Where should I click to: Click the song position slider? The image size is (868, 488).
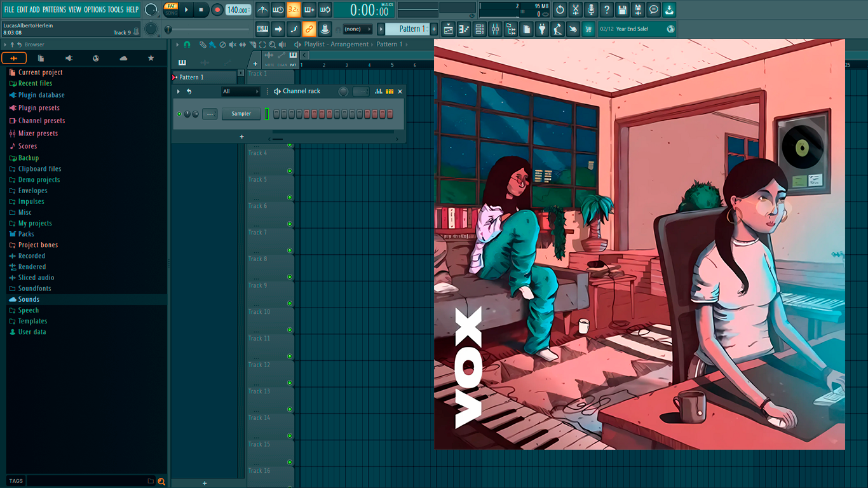click(207, 29)
